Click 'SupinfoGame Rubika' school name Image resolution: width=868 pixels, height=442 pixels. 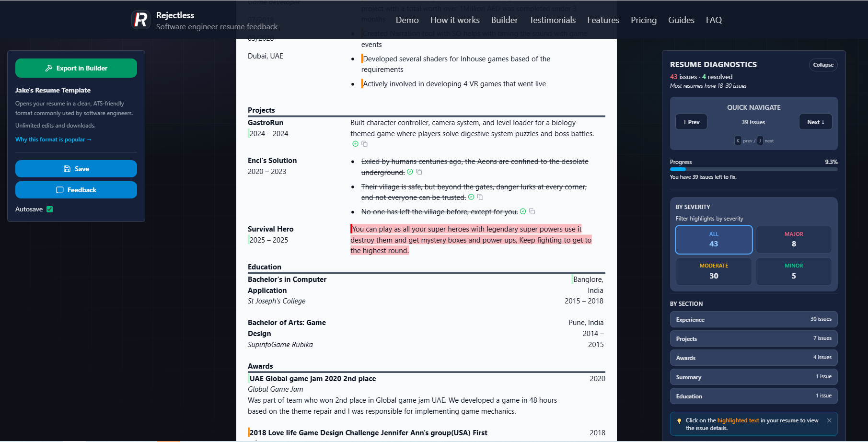pyautogui.click(x=280, y=345)
